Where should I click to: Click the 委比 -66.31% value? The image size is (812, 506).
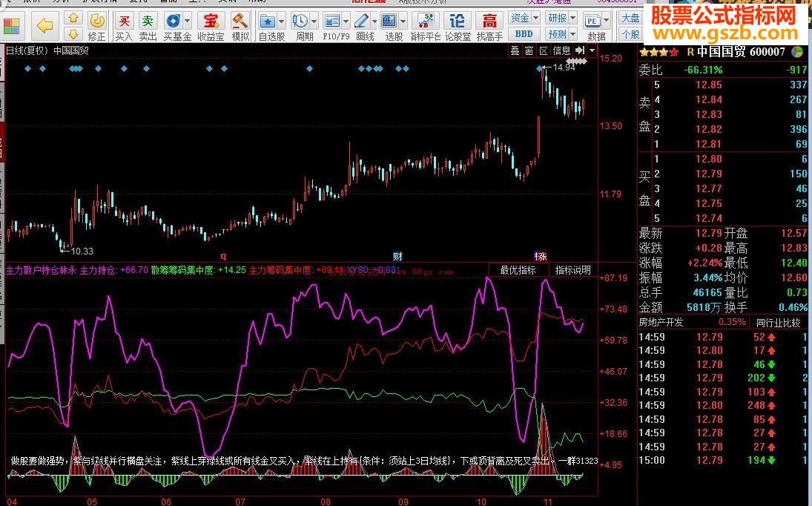point(703,70)
